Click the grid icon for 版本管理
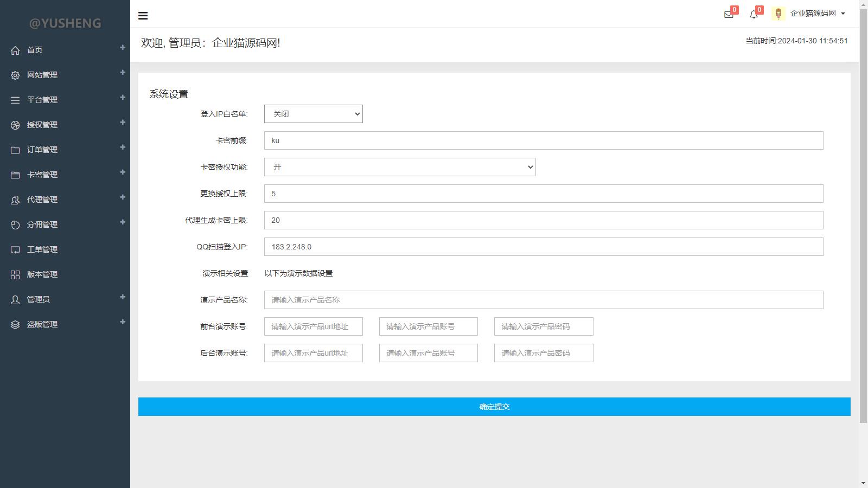This screenshot has width=868, height=488. pos(15,275)
